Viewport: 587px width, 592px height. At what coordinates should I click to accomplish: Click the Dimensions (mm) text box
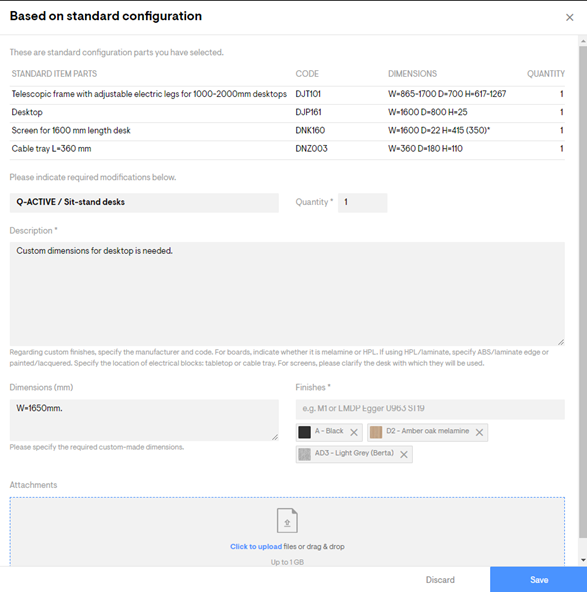(x=144, y=420)
